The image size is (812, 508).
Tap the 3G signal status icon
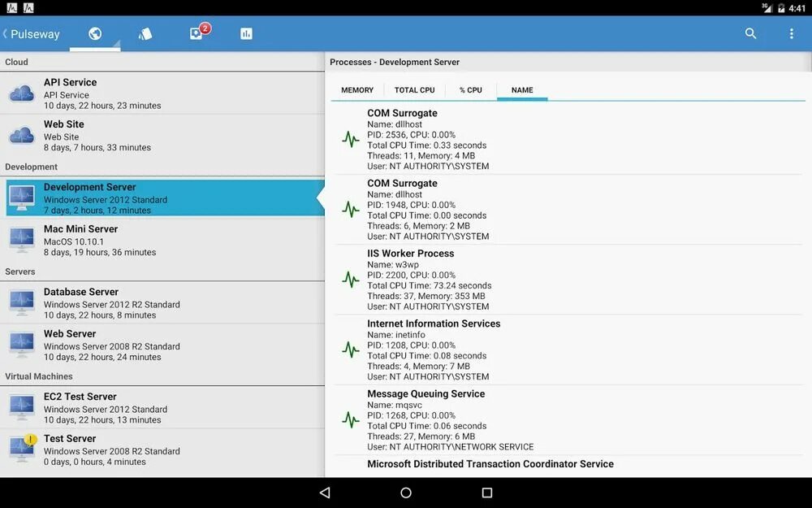click(x=767, y=8)
